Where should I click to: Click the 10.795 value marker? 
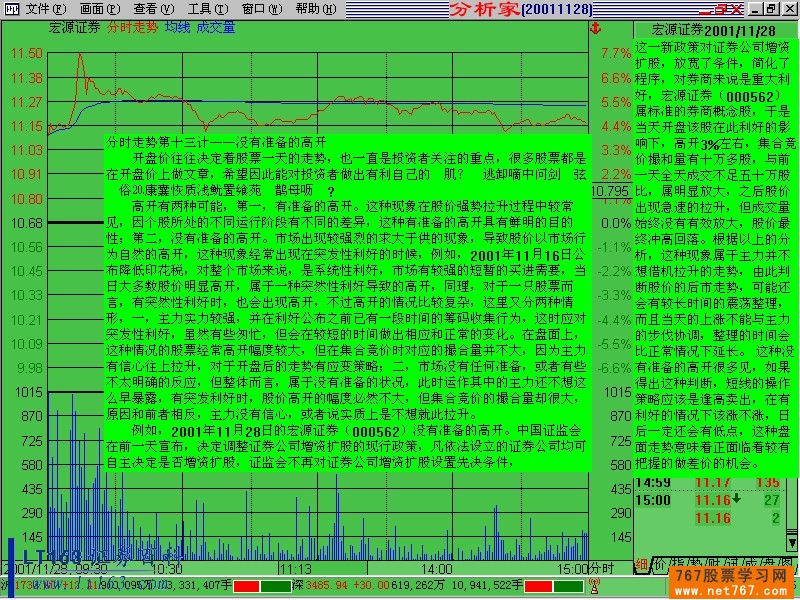coord(611,191)
